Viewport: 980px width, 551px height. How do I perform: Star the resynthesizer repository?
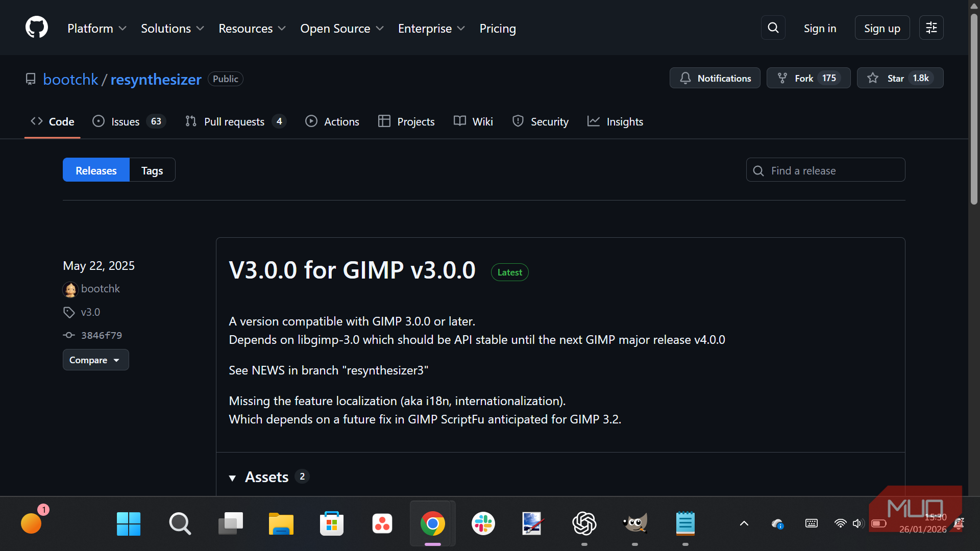(900, 78)
